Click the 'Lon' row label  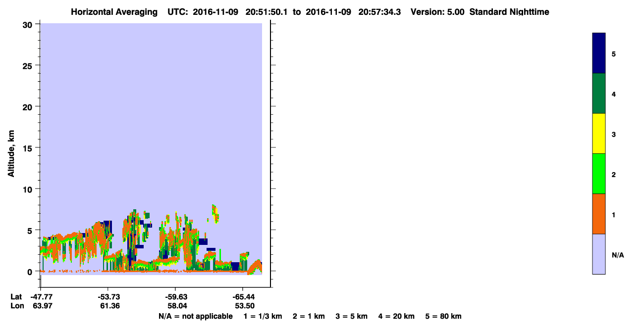[x=16, y=306]
